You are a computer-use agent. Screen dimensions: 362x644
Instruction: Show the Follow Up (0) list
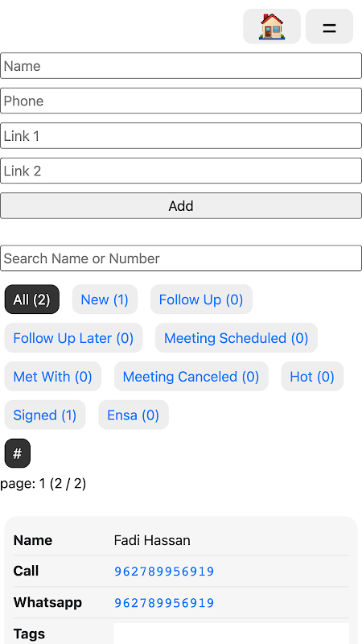(201, 299)
